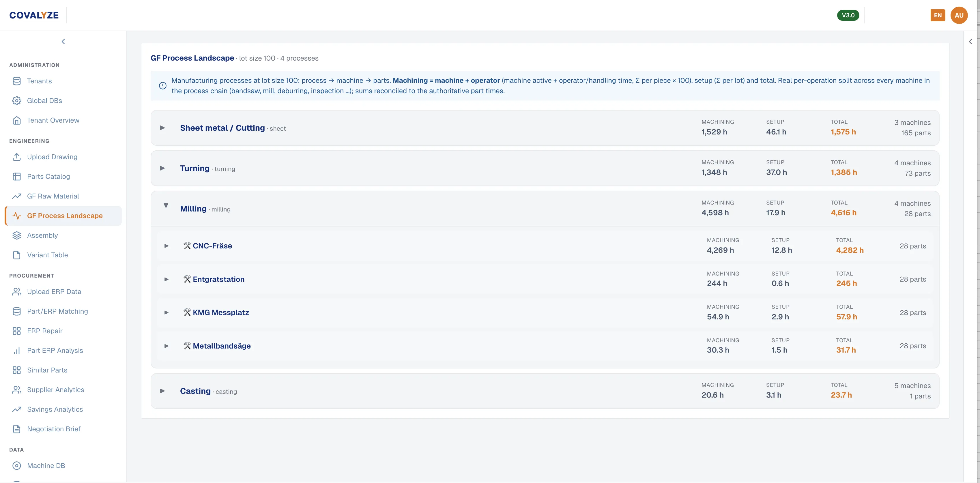Collapse the Milling process section
This screenshot has height=483, width=980.
[x=166, y=206]
